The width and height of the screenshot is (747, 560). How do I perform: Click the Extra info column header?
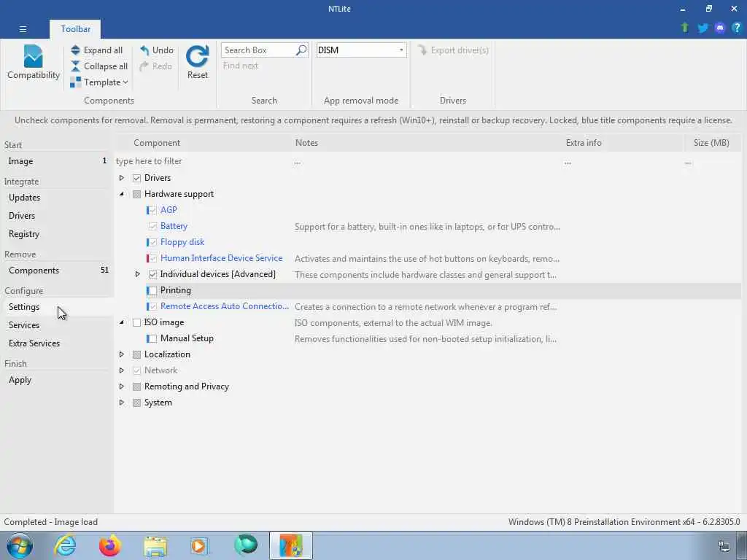584,143
